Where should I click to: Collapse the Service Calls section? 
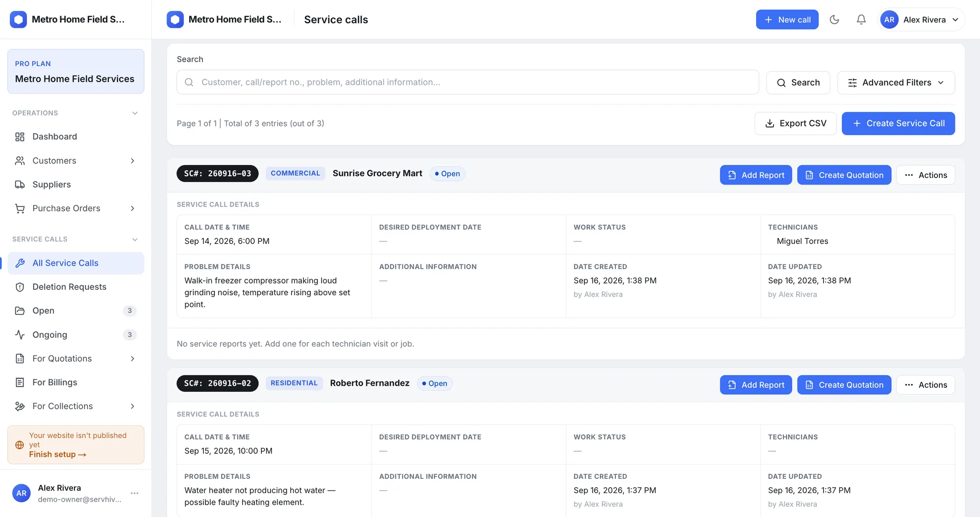(x=135, y=239)
